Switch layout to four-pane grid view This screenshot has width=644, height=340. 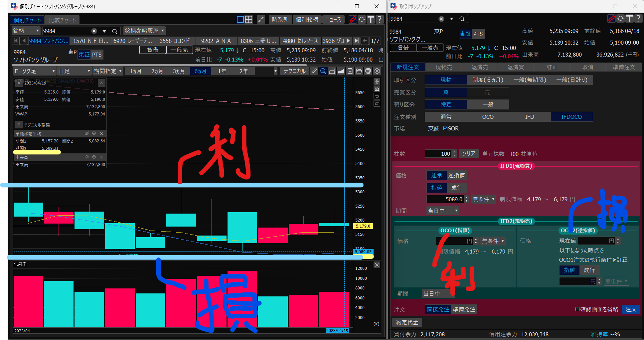248,19
